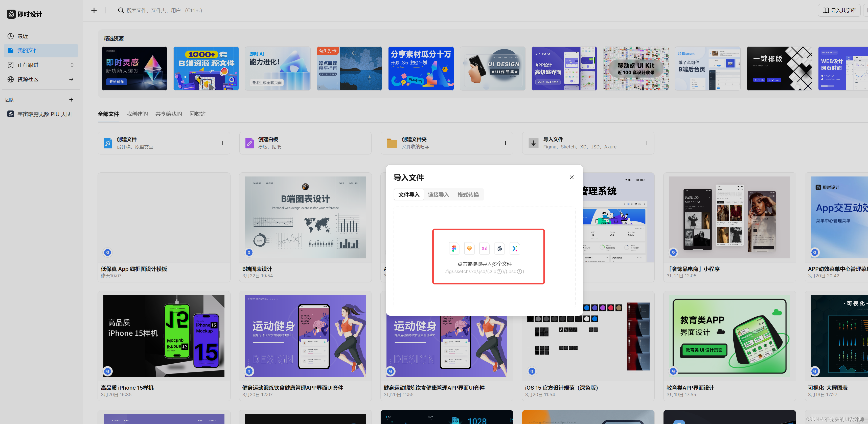Viewport: 868px width, 424px height.
Task: Click plus on 创建白板 card
Action: coord(364,143)
